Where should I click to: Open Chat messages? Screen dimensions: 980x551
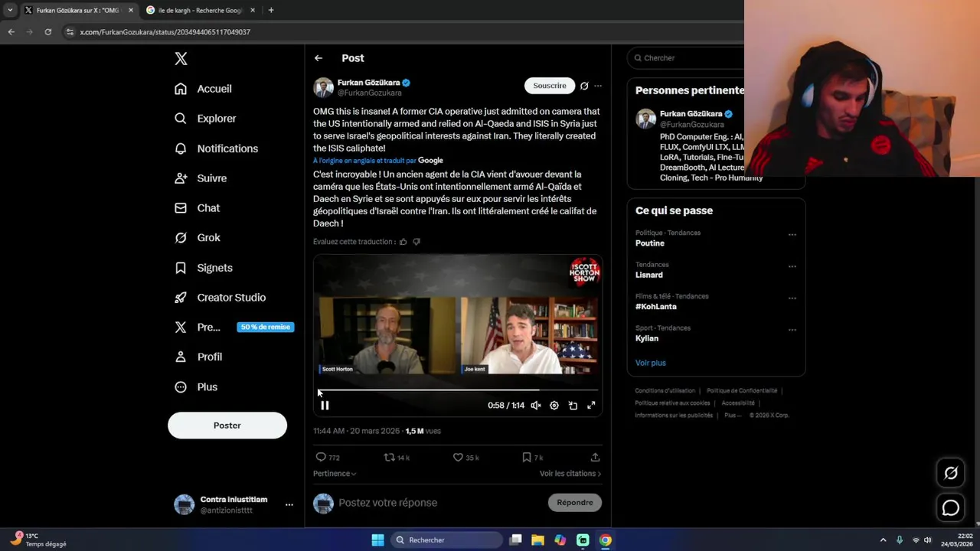coord(197,208)
